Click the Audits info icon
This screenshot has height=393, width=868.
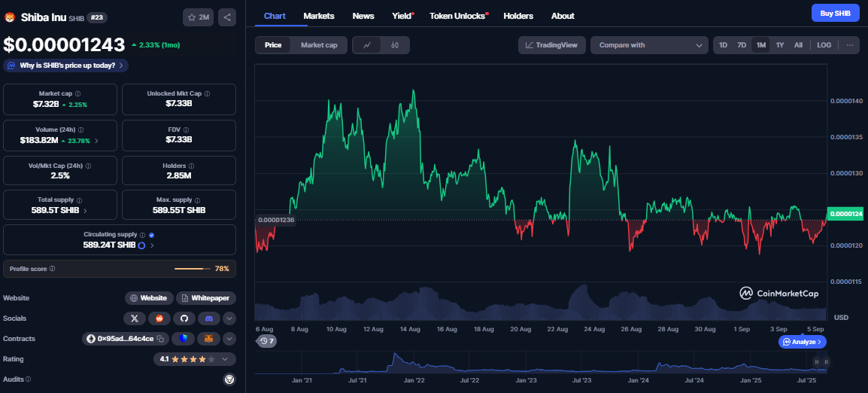click(29, 379)
